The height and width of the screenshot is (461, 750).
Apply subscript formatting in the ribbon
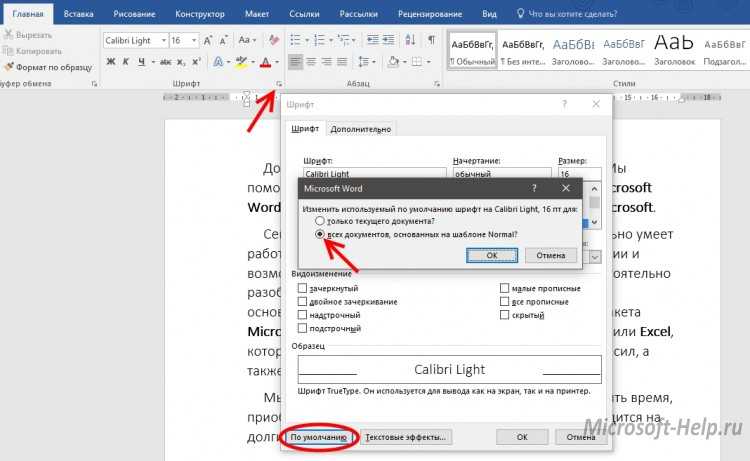click(x=181, y=62)
